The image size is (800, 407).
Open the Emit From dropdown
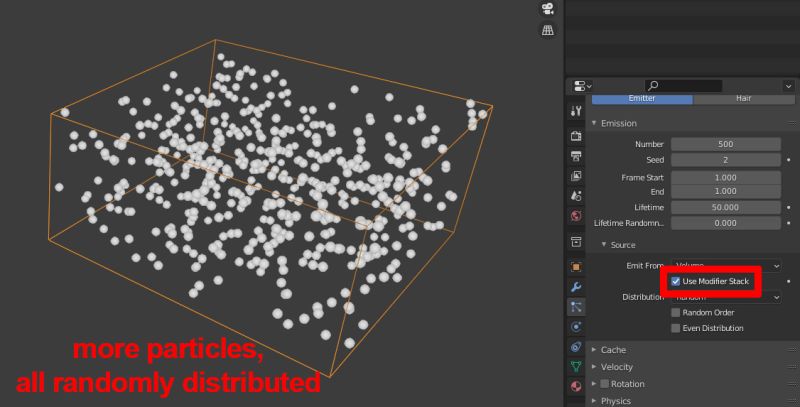[726, 266]
